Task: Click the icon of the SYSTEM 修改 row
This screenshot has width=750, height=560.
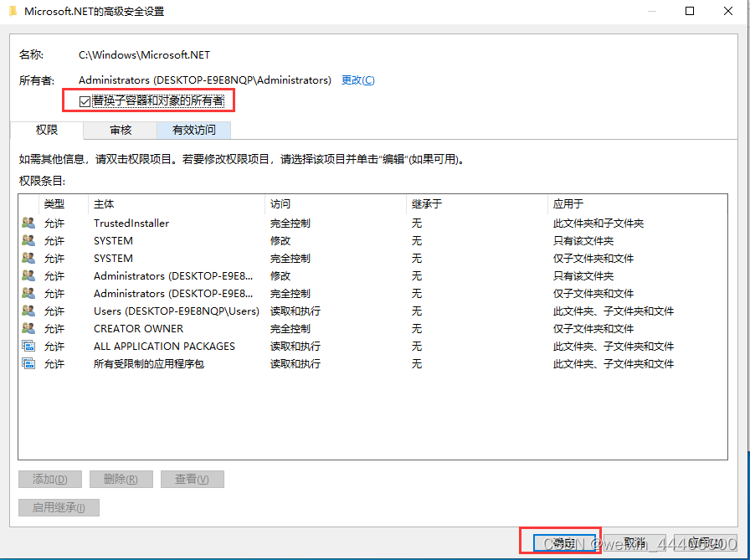Action: coord(28,240)
